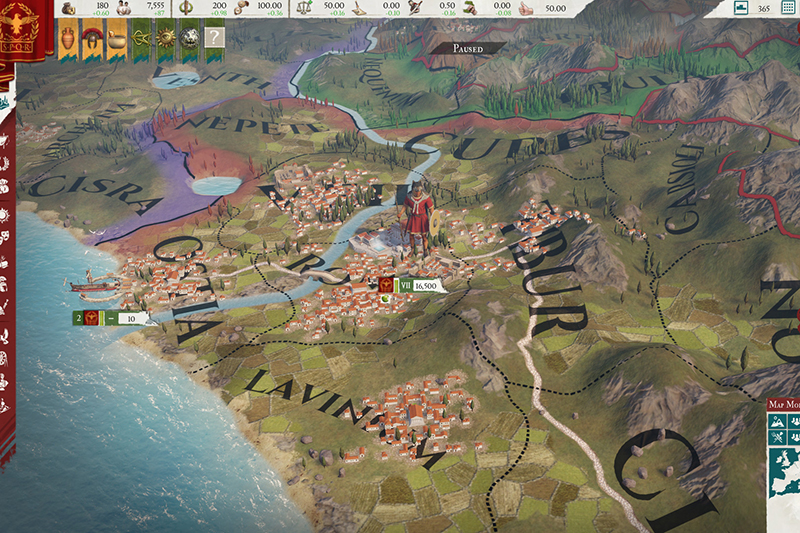Click the manpower people icon

123,8
